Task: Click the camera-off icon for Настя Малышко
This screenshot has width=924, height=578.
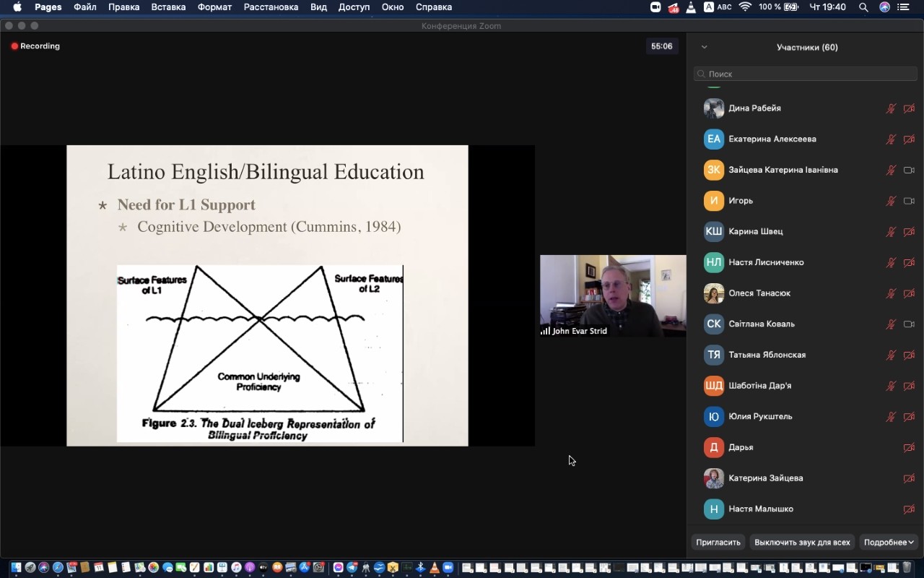Action: (x=909, y=509)
